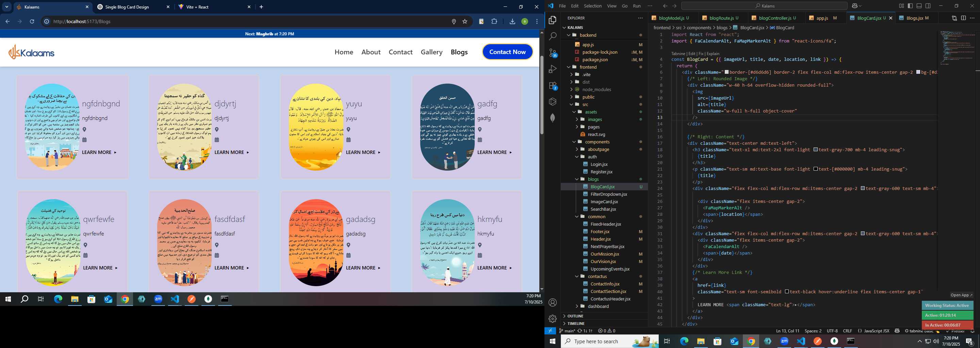The width and height of the screenshot is (980, 348).
Task: Open the About link in site navigation
Action: (371, 52)
